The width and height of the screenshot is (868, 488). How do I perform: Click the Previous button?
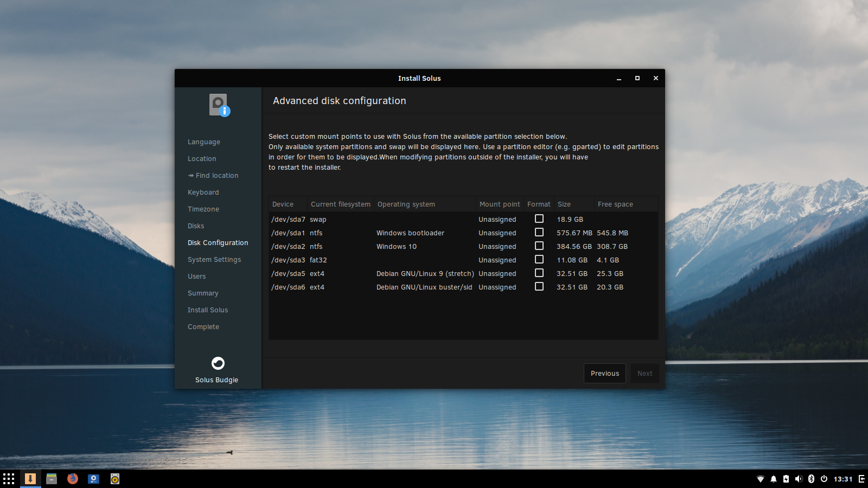coord(605,374)
